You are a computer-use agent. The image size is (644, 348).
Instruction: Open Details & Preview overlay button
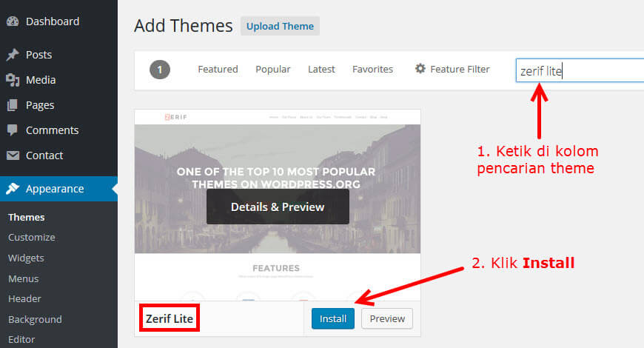tap(278, 207)
